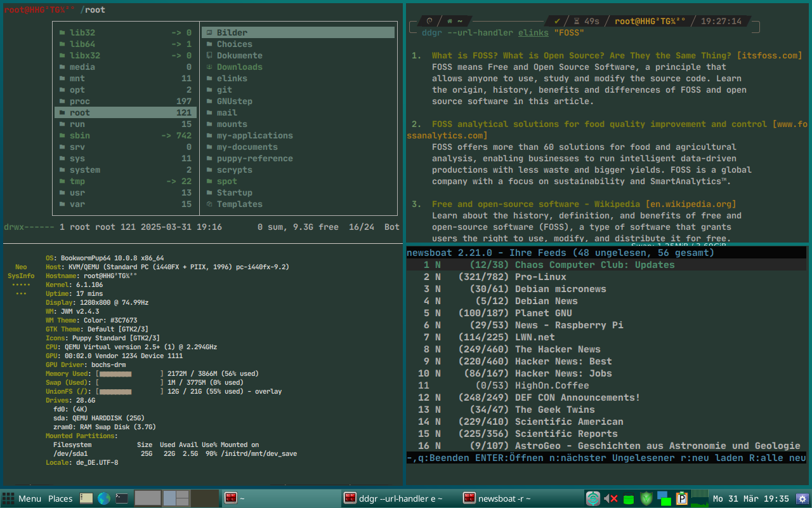812x508 pixels.
Task: Click the folder icon beside mounts
Action: (x=209, y=124)
